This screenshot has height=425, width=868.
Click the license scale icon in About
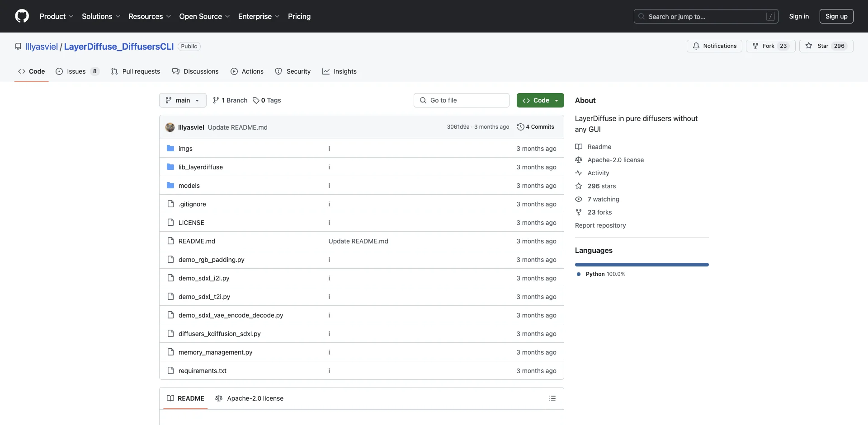click(x=579, y=160)
